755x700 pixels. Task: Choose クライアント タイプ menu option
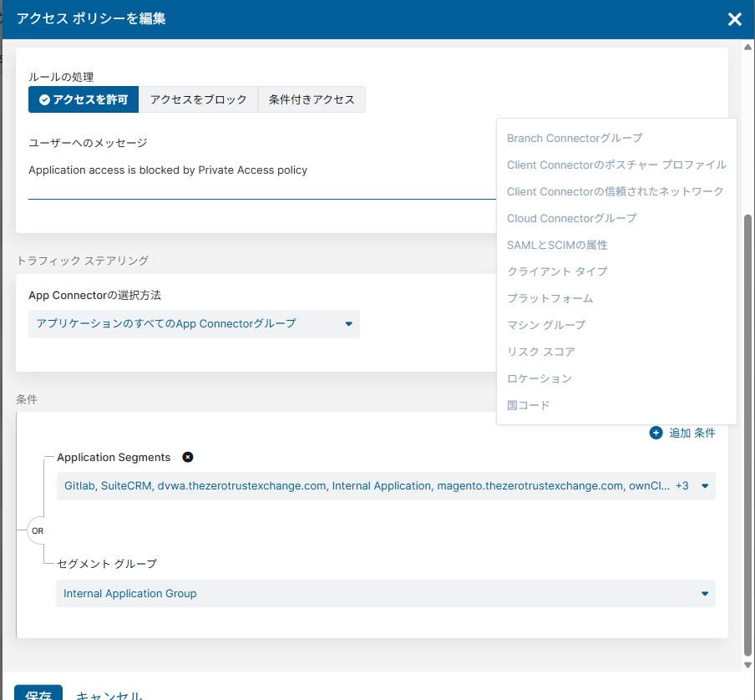[557, 271]
